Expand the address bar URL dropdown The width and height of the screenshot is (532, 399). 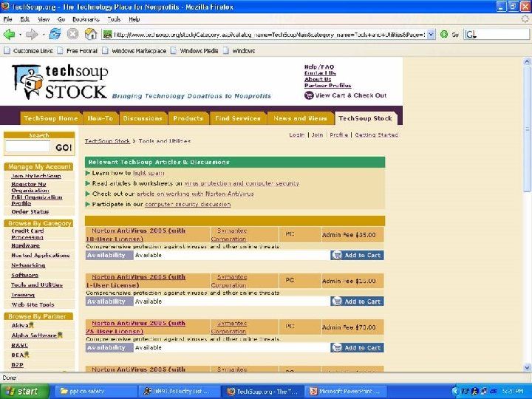pos(431,34)
